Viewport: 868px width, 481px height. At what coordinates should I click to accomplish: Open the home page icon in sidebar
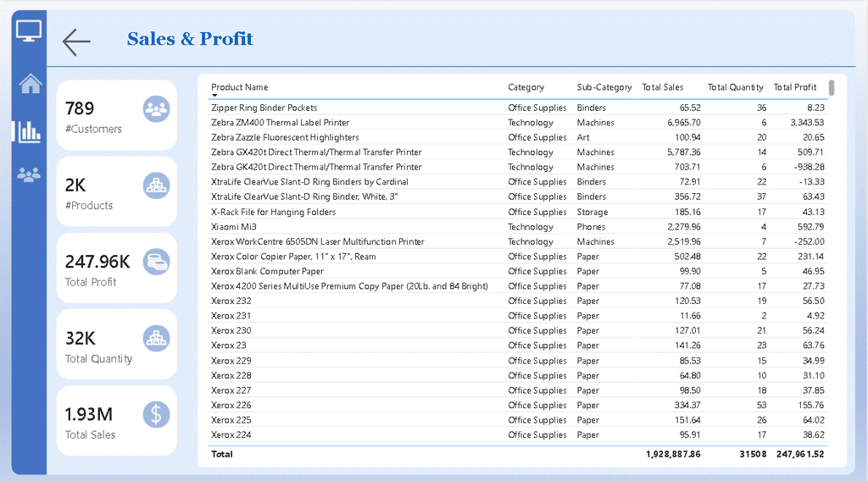[31, 83]
